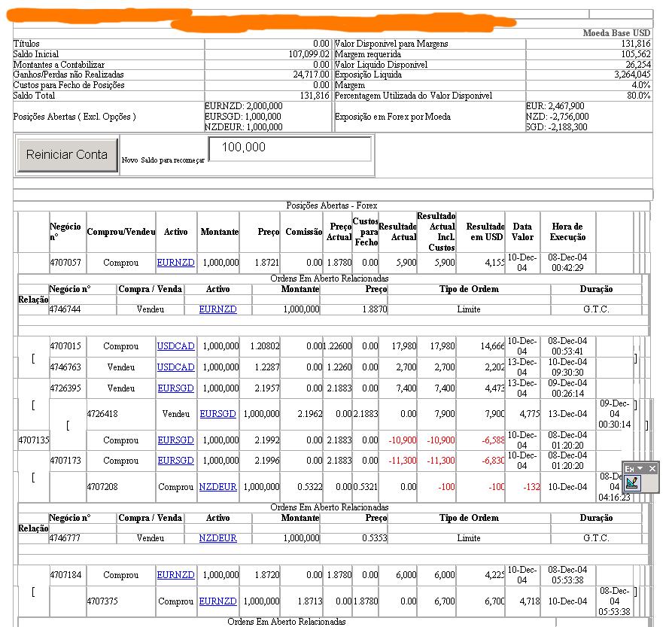Click the 'Comissão' column header

[304, 232]
